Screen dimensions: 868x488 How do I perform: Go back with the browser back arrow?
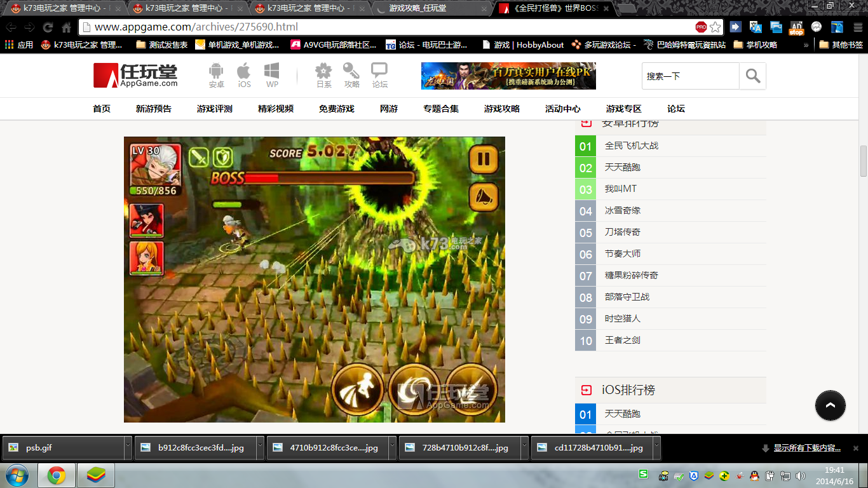pyautogui.click(x=11, y=27)
